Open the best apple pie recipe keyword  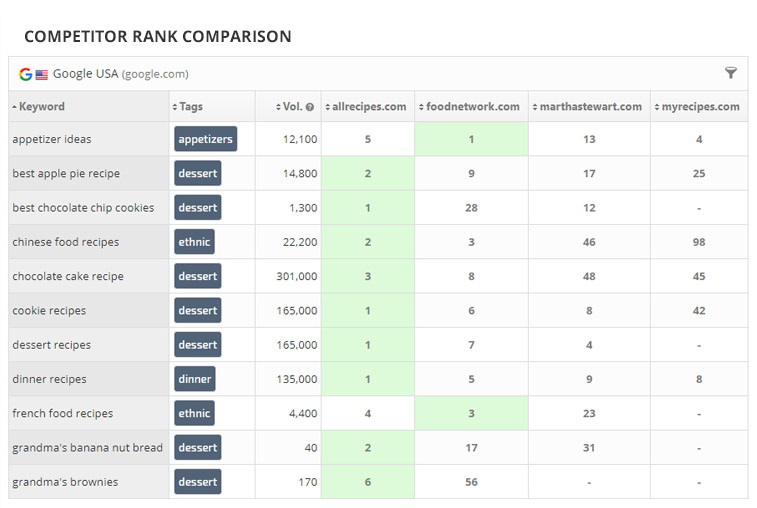[x=66, y=174]
